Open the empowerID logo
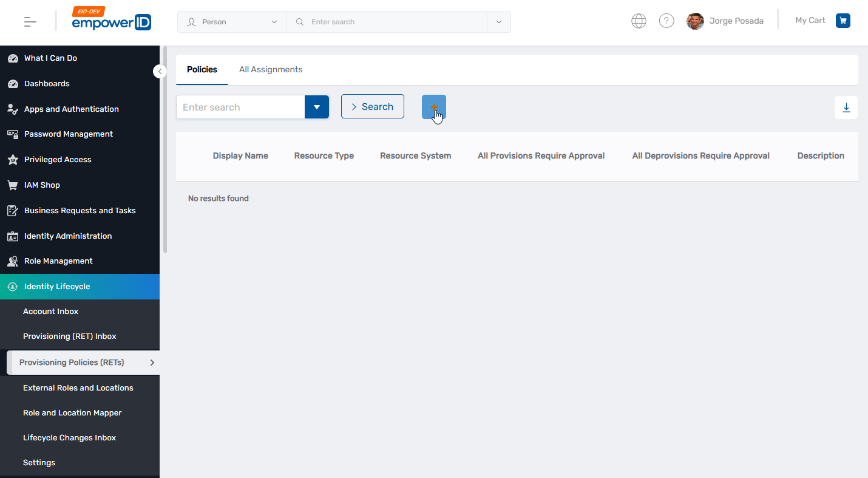Viewport: 868px width, 478px height. (x=111, y=21)
